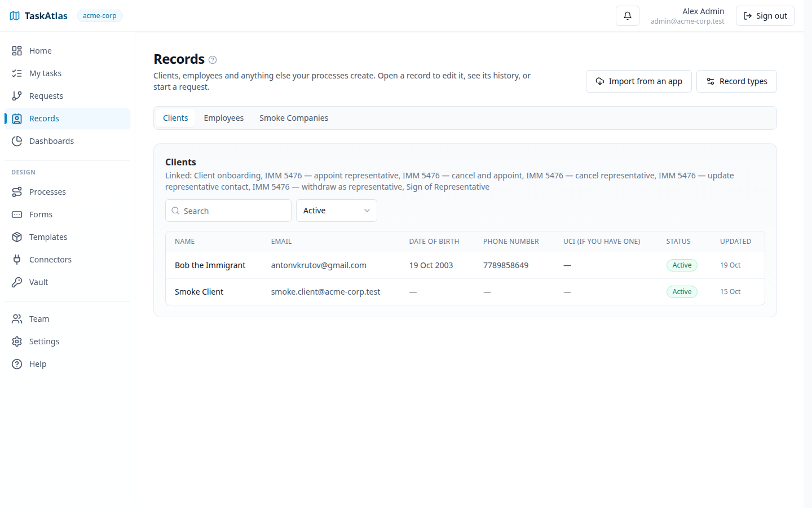Open Dashboards from the sidebar menu
The height and width of the screenshot is (508, 812).
68,141
